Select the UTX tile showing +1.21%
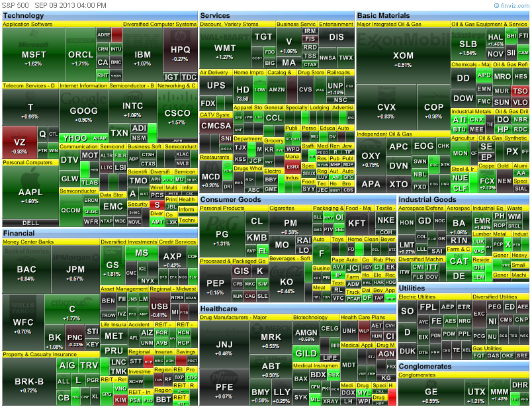 [x=476, y=392]
